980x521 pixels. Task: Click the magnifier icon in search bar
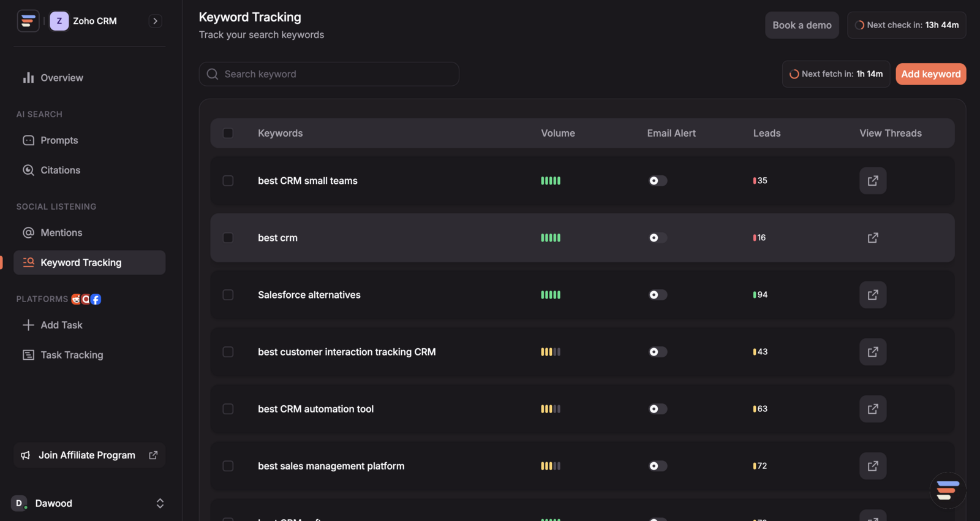213,74
